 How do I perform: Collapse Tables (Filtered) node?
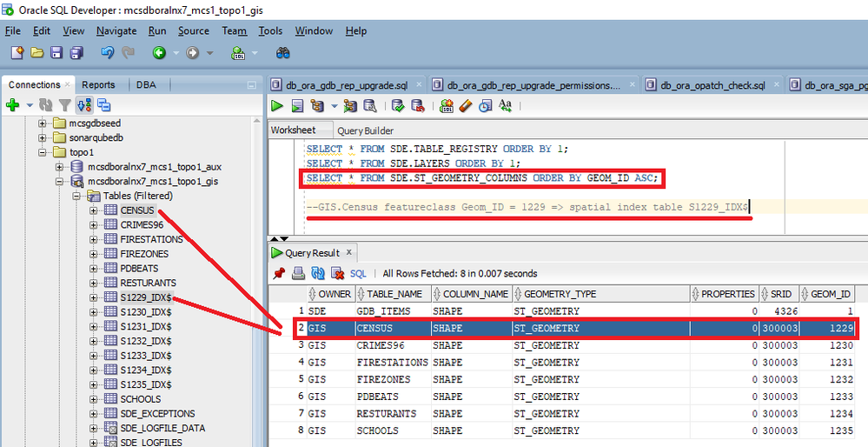[x=76, y=196]
